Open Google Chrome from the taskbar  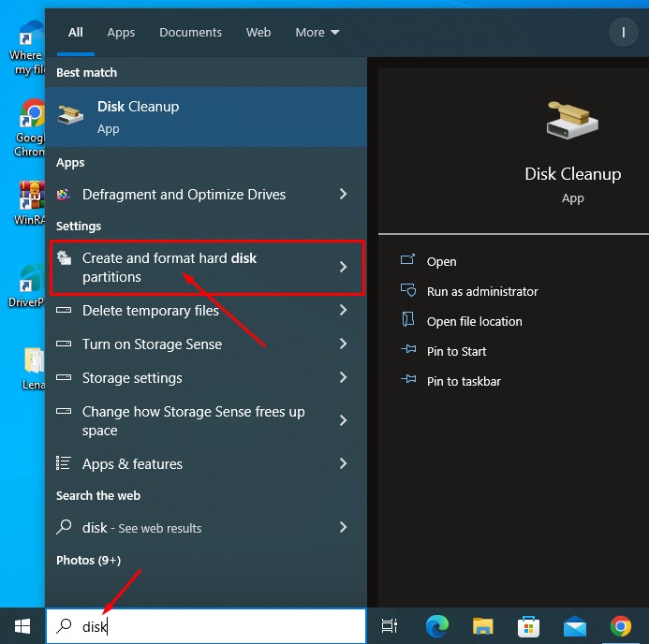click(620, 626)
